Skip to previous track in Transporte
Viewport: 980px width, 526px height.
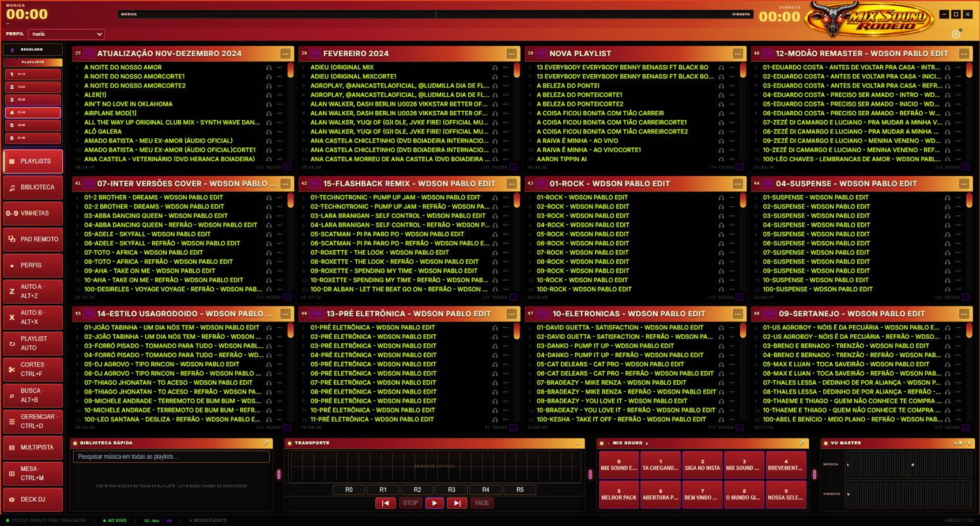click(385, 503)
